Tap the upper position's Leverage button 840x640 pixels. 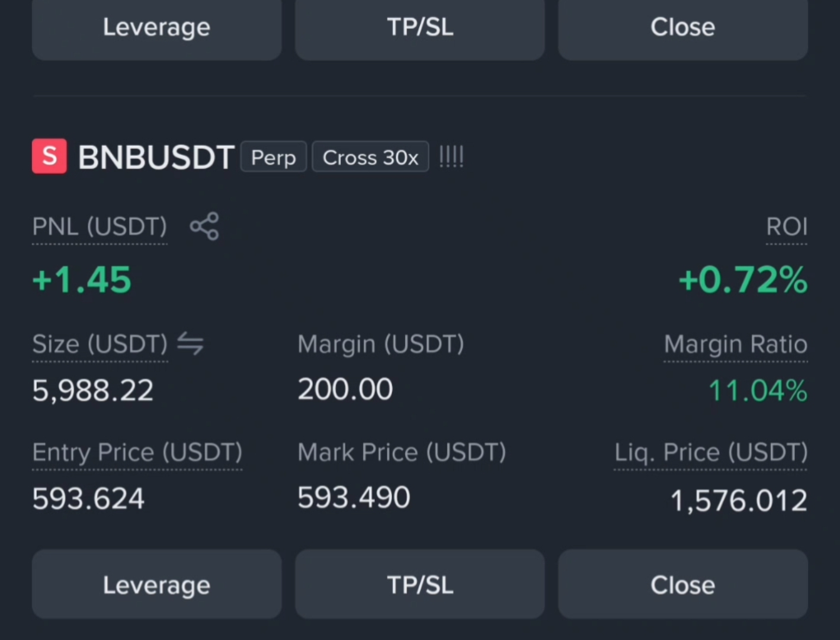(156, 27)
